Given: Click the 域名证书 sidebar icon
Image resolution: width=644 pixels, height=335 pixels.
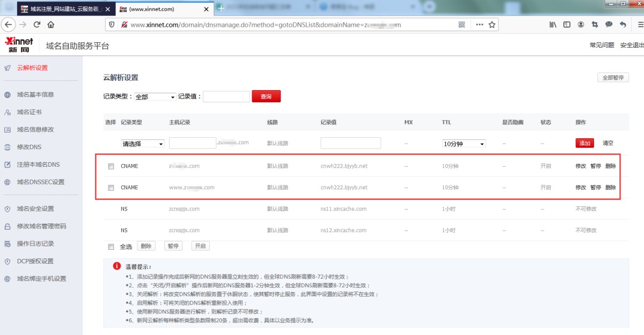Looking at the screenshot, I should tap(8, 112).
